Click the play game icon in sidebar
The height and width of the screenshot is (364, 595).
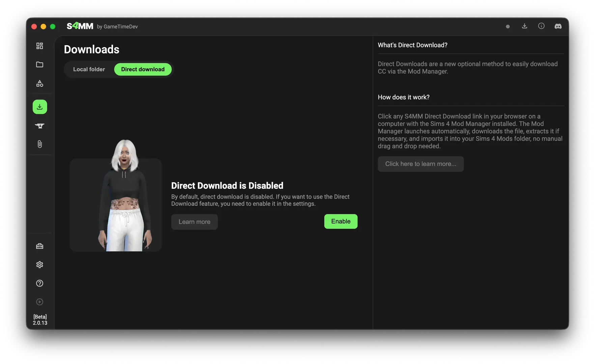point(40,302)
